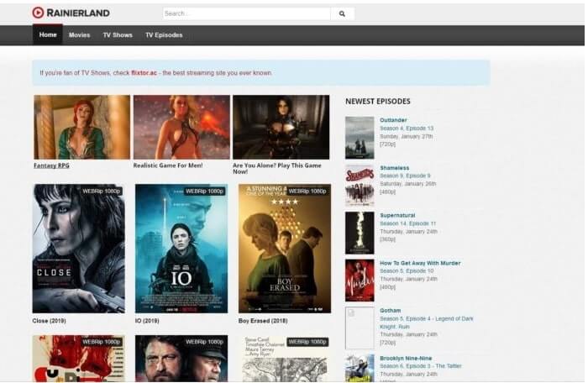Follow the flixtor.ac link in banner
Screen dimensions: 588x383
(147, 73)
